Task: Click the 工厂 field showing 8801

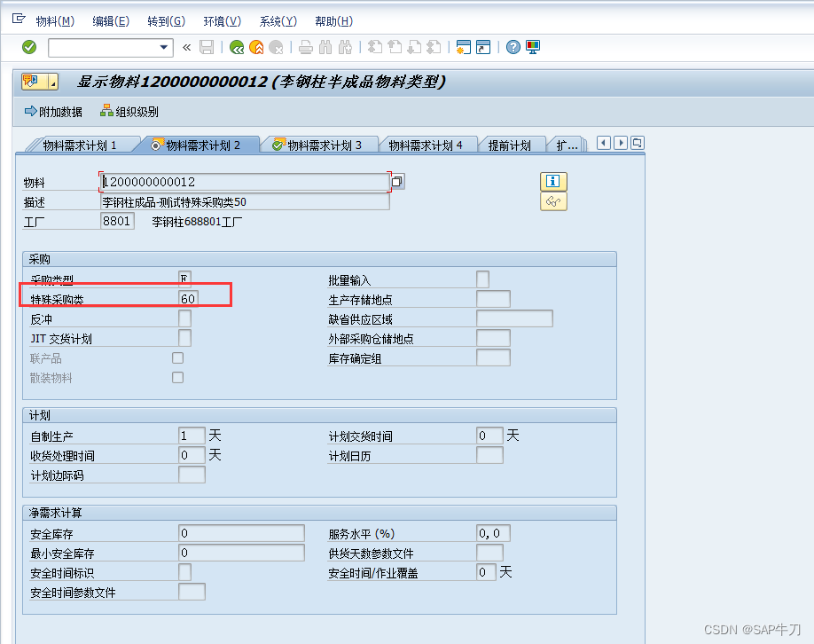Action: point(117,221)
